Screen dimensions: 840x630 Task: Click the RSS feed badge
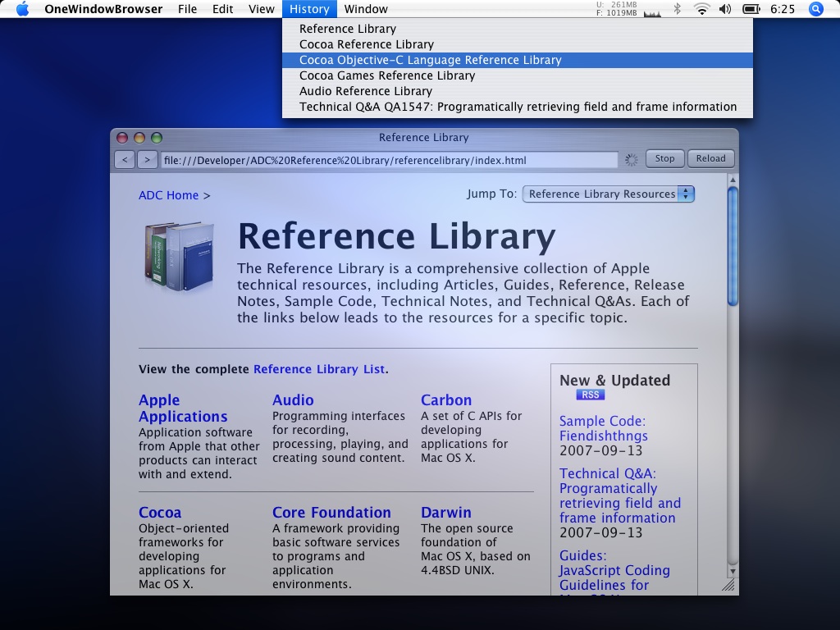pos(591,395)
